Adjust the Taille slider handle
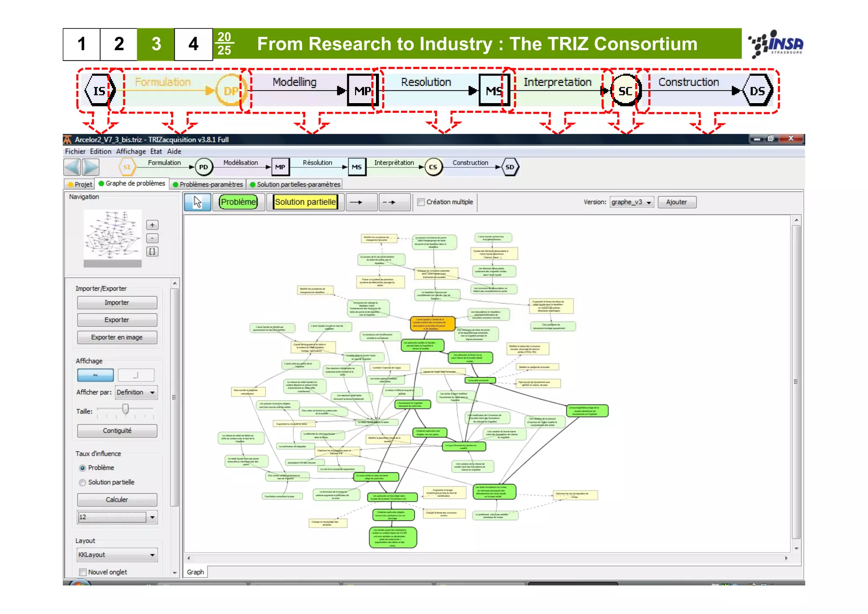Screen dimensions: 868x614 coord(125,409)
